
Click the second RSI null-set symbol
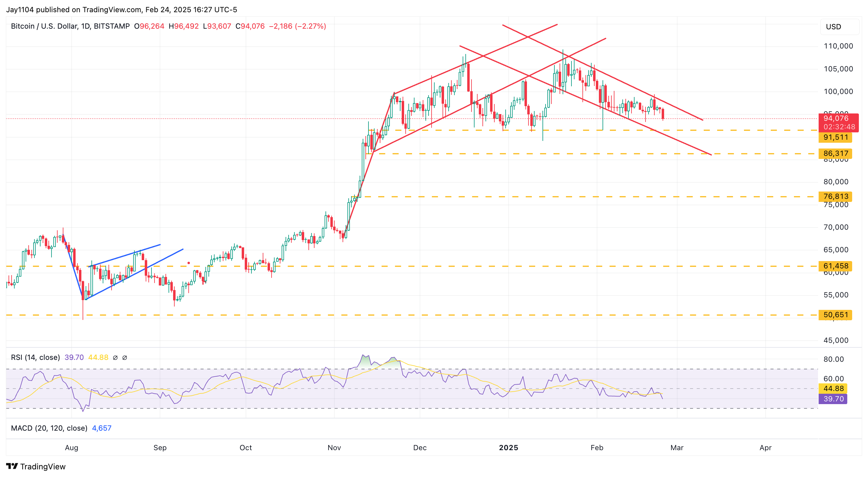pos(125,358)
